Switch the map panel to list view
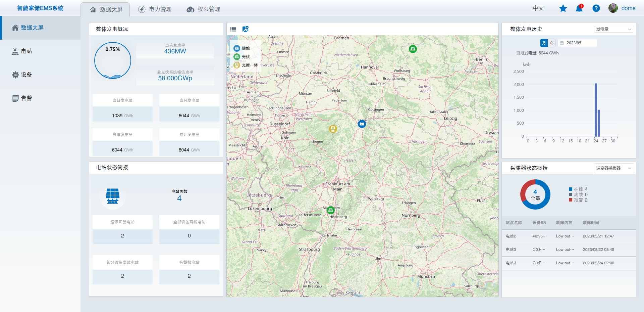 [x=233, y=29]
